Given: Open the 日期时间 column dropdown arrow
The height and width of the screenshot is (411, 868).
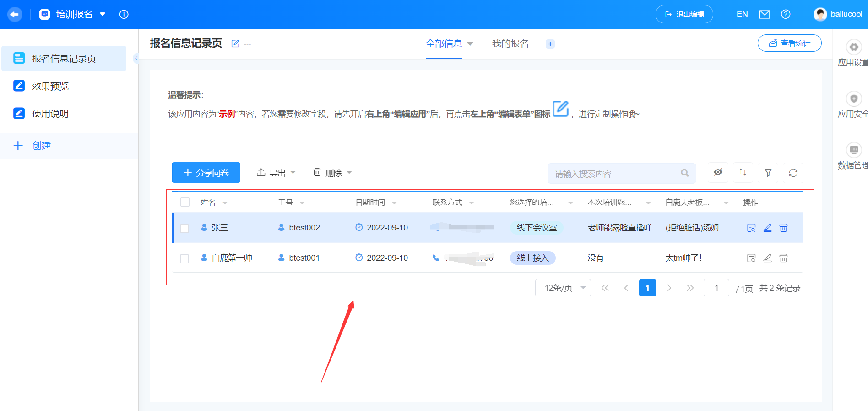Looking at the screenshot, I should coord(394,203).
